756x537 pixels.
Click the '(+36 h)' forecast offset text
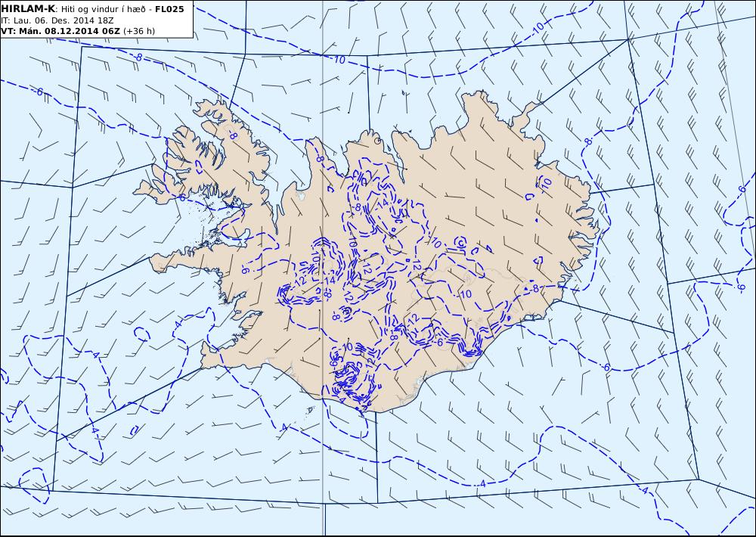pyautogui.click(x=139, y=31)
